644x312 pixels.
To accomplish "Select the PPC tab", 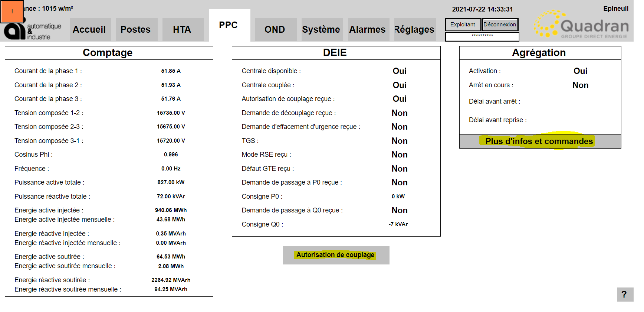I will (229, 25).
